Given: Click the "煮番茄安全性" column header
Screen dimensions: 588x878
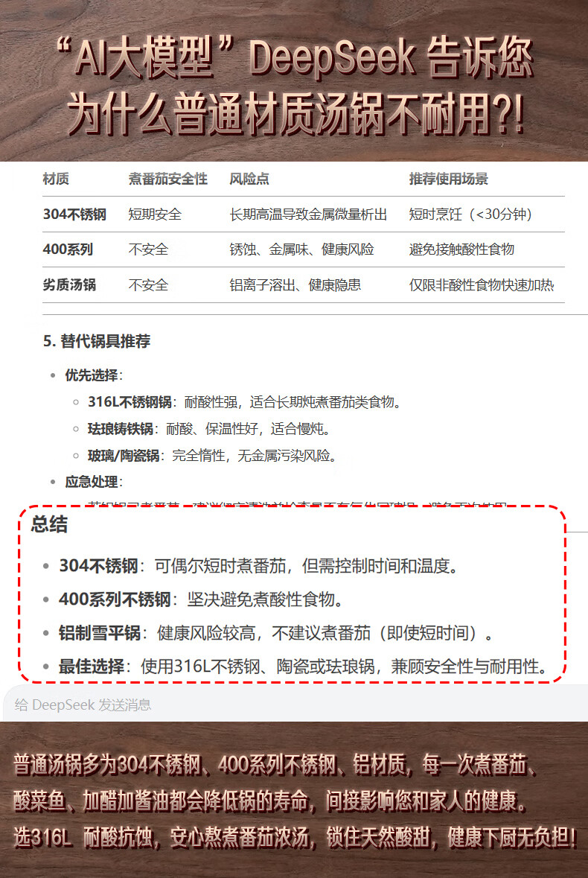Looking at the screenshot, I should point(167,179).
